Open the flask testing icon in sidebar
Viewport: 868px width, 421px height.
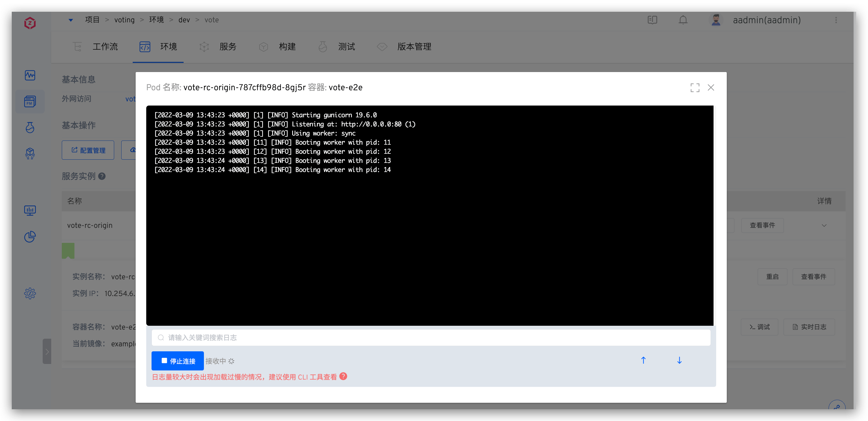pos(30,127)
